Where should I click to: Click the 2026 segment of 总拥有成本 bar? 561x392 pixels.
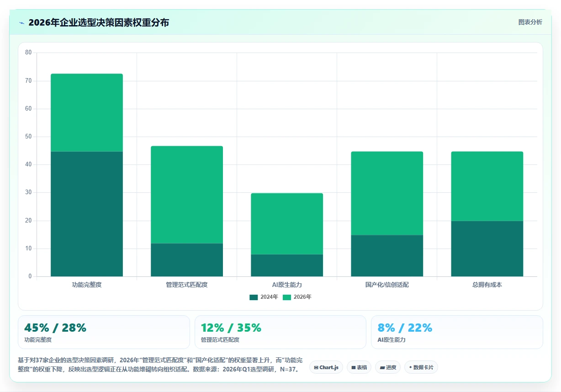(487, 186)
